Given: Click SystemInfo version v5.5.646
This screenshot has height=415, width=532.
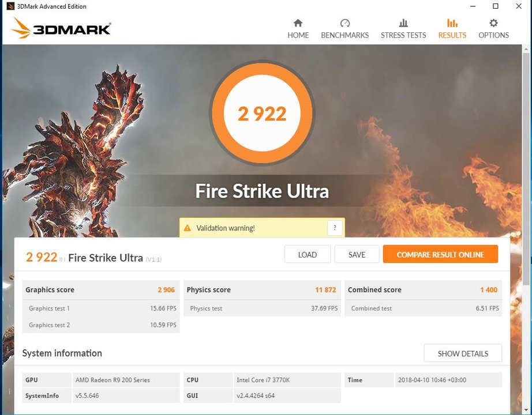Looking at the screenshot, I should coord(87,395).
